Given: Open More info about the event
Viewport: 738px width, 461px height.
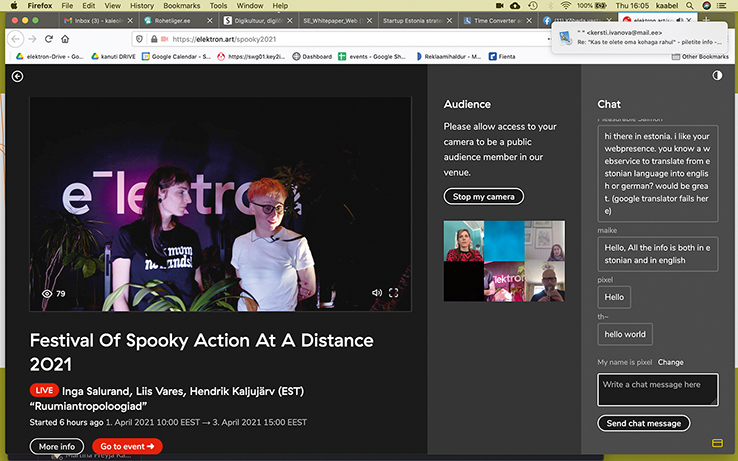Looking at the screenshot, I should [56, 446].
